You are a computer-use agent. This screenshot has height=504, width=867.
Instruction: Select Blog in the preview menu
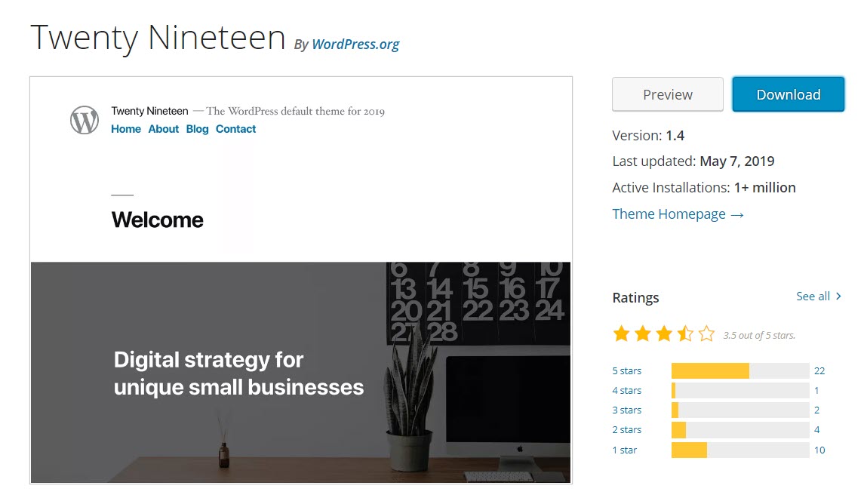point(198,129)
